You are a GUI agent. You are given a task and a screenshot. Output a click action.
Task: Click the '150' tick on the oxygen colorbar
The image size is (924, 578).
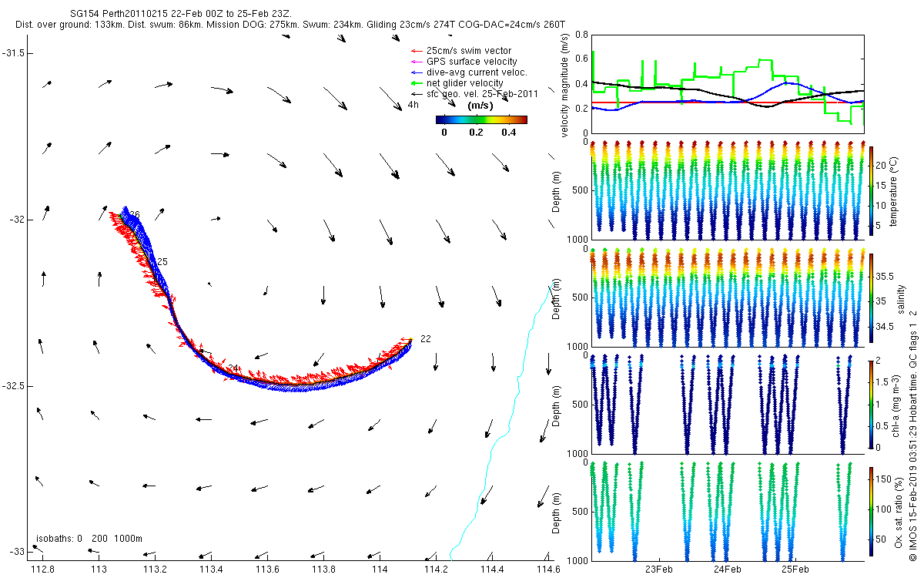[x=883, y=479]
